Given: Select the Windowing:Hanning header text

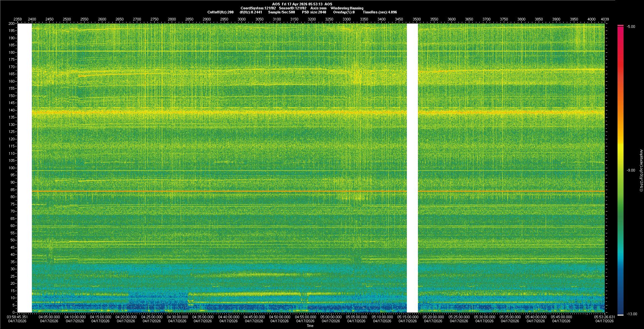Looking at the screenshot, I should 347,8.
